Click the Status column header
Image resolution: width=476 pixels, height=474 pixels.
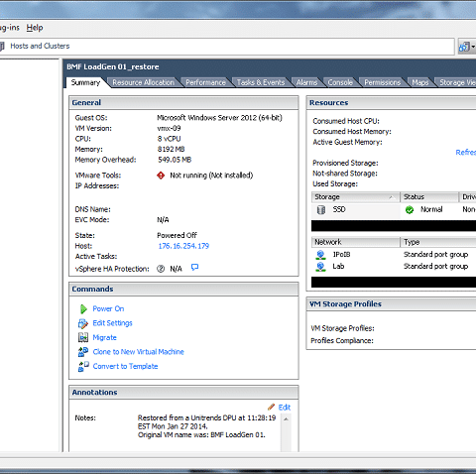pyautogui.click(x=429, y=197)
